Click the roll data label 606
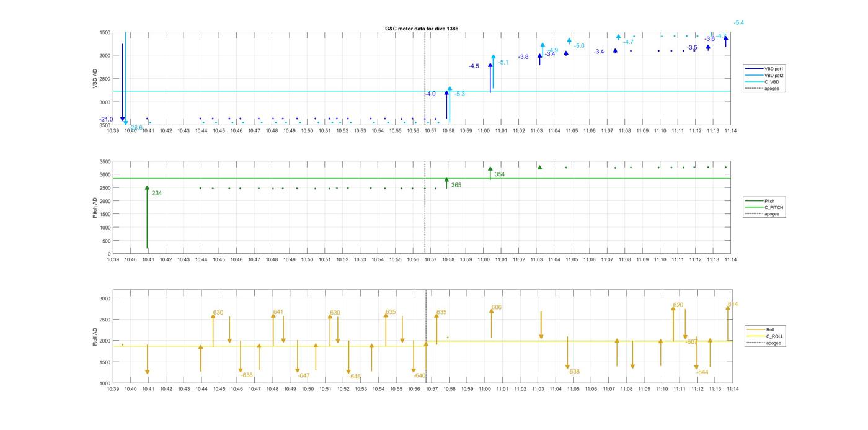 pos(496,307)
